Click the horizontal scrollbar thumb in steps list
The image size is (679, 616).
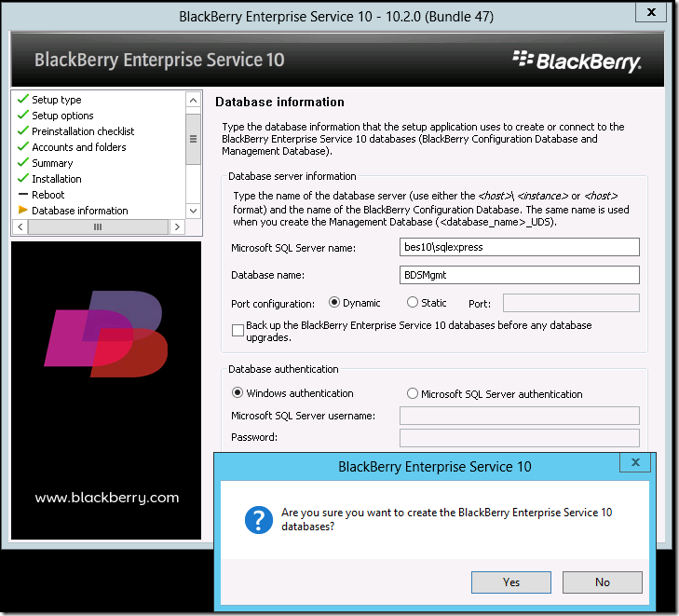(x=98, y=226)
